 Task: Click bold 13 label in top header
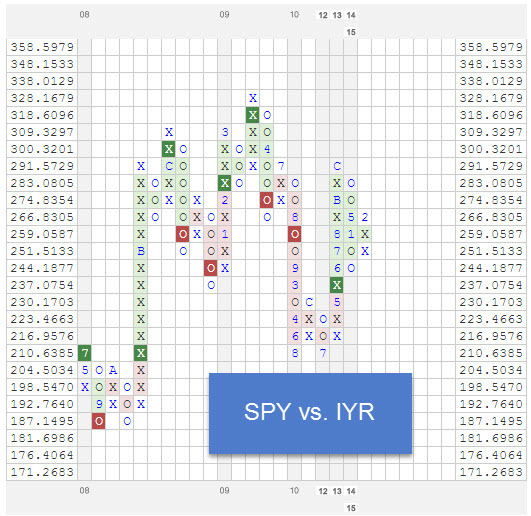(337, 15)
